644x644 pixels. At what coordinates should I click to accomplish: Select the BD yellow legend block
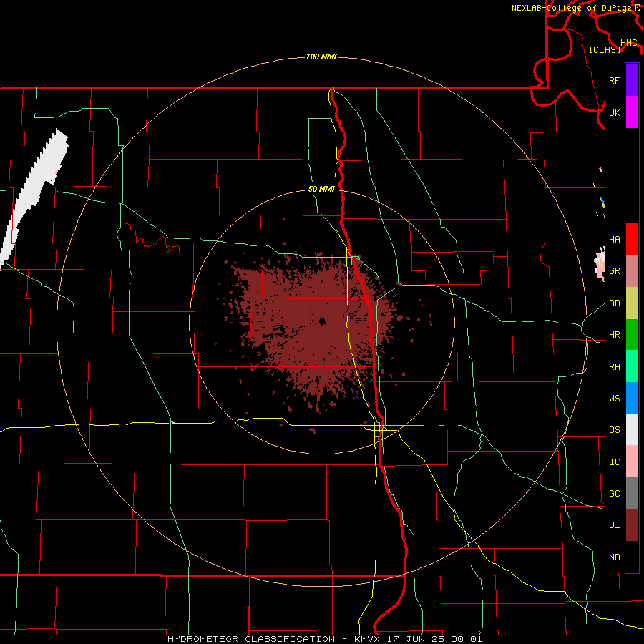click(x=632, y=303)
